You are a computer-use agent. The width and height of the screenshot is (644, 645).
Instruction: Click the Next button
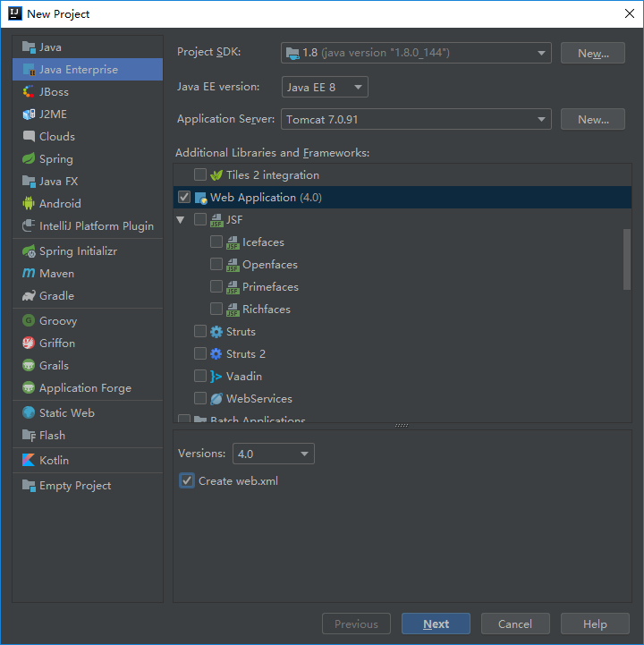click(436, 624)
